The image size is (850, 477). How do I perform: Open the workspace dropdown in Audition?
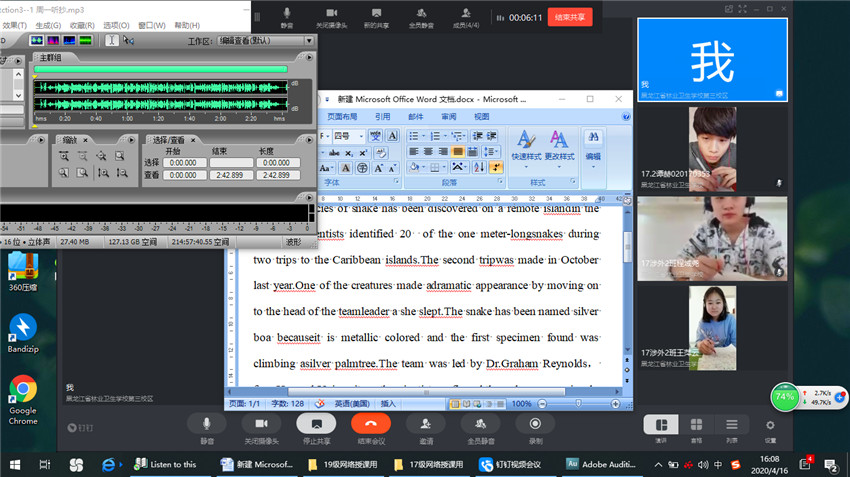pyautogui.click(x=309, y=41)
